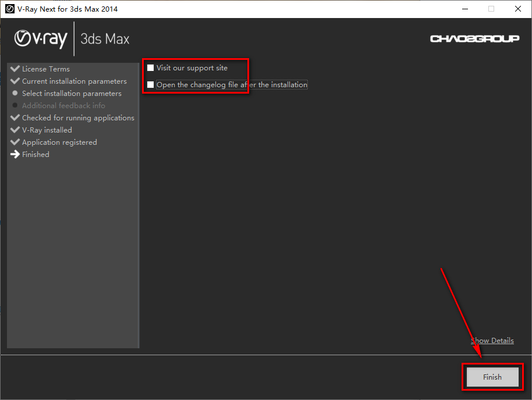Screen dimensions: 532x400
Task: Select the Finished step in the sidebar
Action: 35,154
